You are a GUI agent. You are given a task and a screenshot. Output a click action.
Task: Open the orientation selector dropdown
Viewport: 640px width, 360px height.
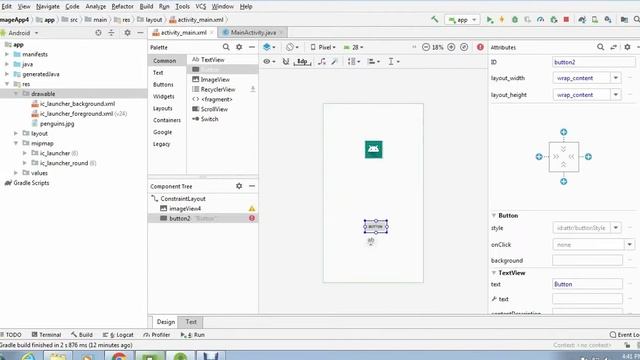point(292,47)
